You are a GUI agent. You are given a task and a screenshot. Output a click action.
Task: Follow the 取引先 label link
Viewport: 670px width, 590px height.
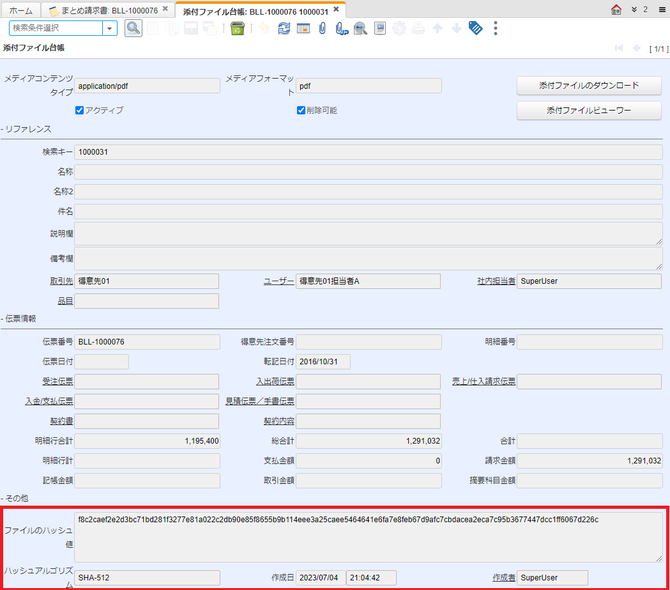point(62,281)
